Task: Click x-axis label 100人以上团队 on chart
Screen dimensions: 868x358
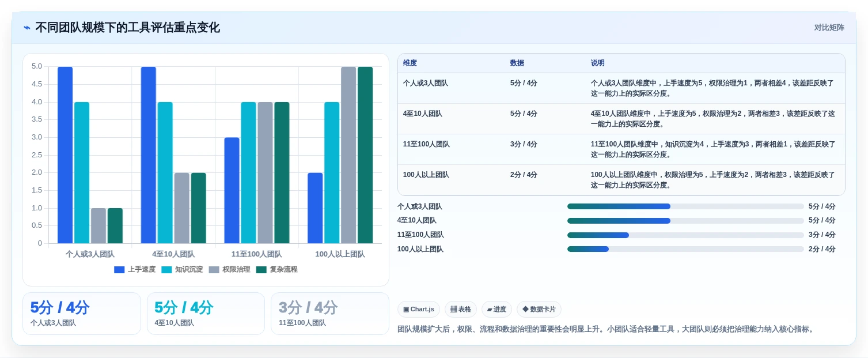Action: point(340,254)
